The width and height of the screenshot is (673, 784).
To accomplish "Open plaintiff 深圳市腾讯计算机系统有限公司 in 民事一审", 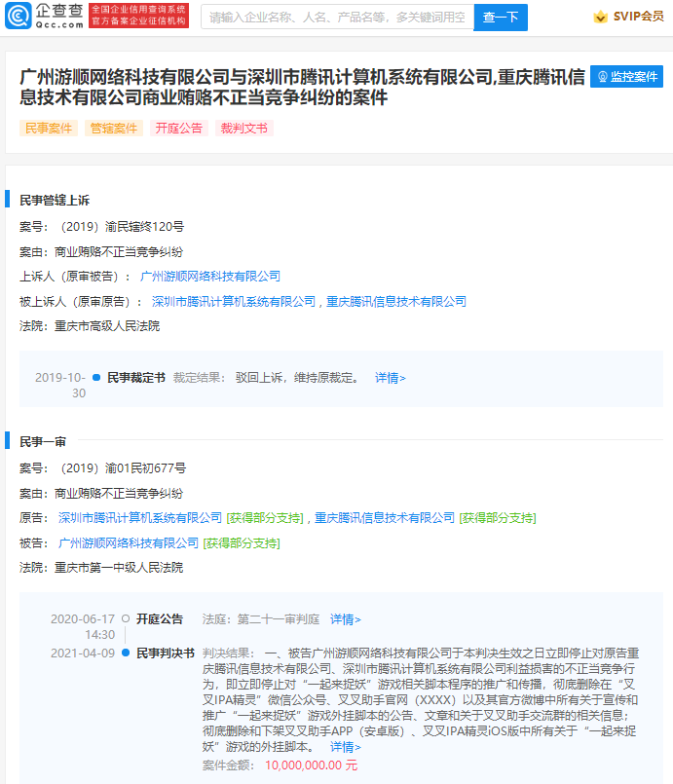I will [x=140, y=517].
